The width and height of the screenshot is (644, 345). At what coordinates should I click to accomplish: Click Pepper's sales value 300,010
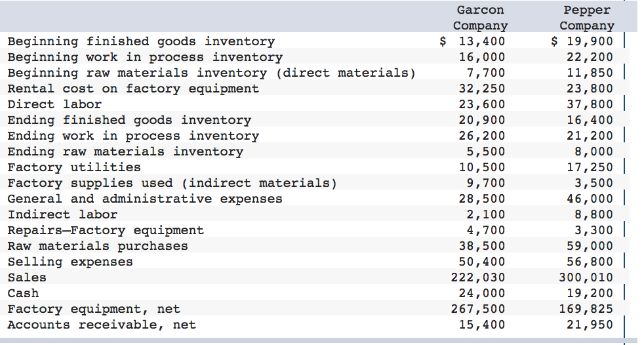point(586,277)
